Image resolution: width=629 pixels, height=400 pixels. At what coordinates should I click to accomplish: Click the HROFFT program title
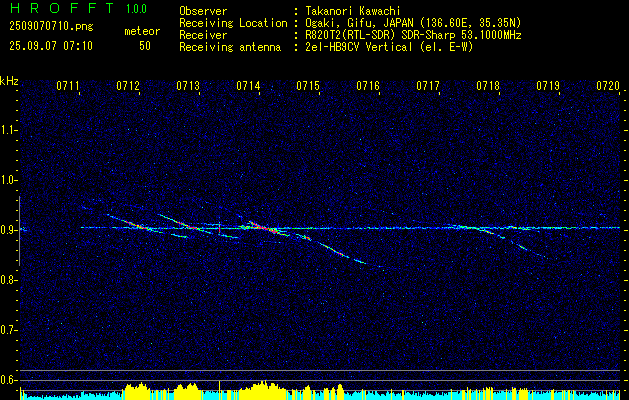(x=62, y=8)
